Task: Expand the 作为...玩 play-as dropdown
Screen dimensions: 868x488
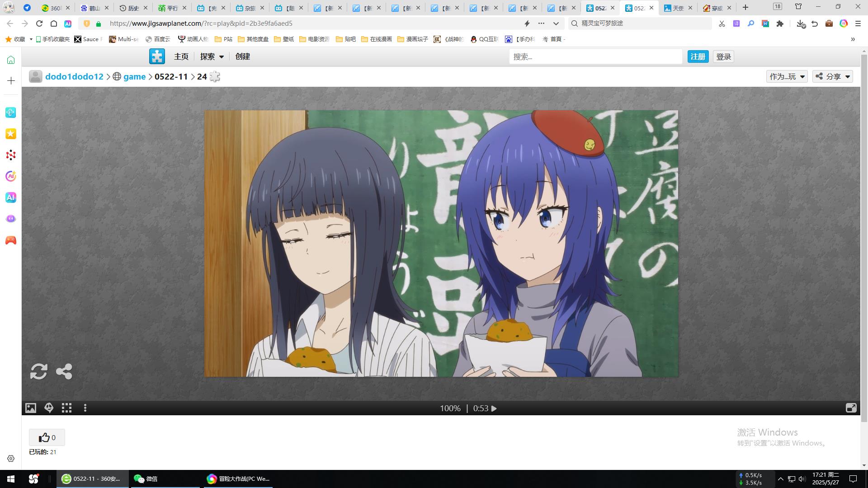Action: [787, 76]
